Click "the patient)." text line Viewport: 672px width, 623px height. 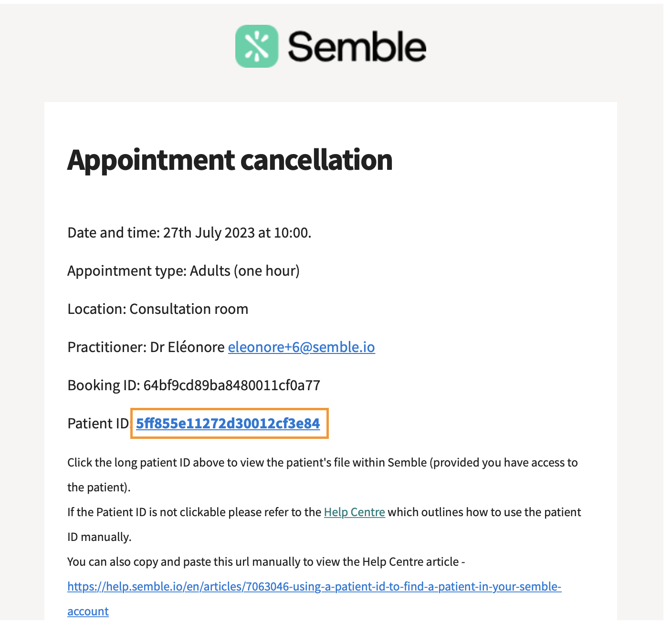[99, 487]
